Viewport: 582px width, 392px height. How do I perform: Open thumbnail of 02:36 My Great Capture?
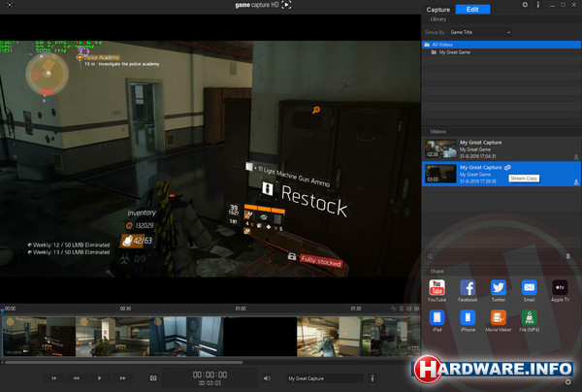point(440,148)
